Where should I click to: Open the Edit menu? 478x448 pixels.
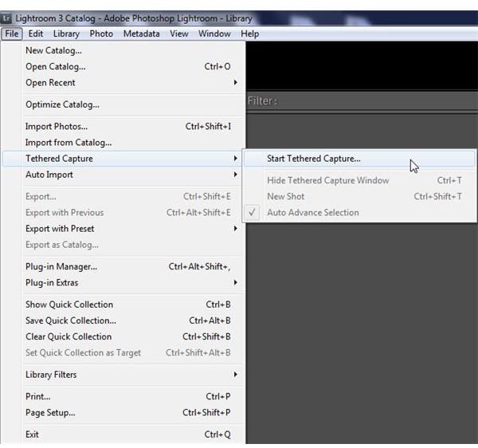pyautogui.click(x=36, y=33)
